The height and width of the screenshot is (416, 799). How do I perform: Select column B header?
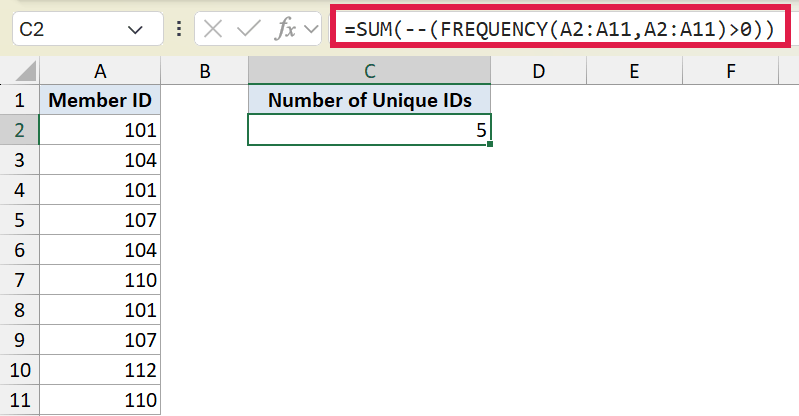pos(205,71)
